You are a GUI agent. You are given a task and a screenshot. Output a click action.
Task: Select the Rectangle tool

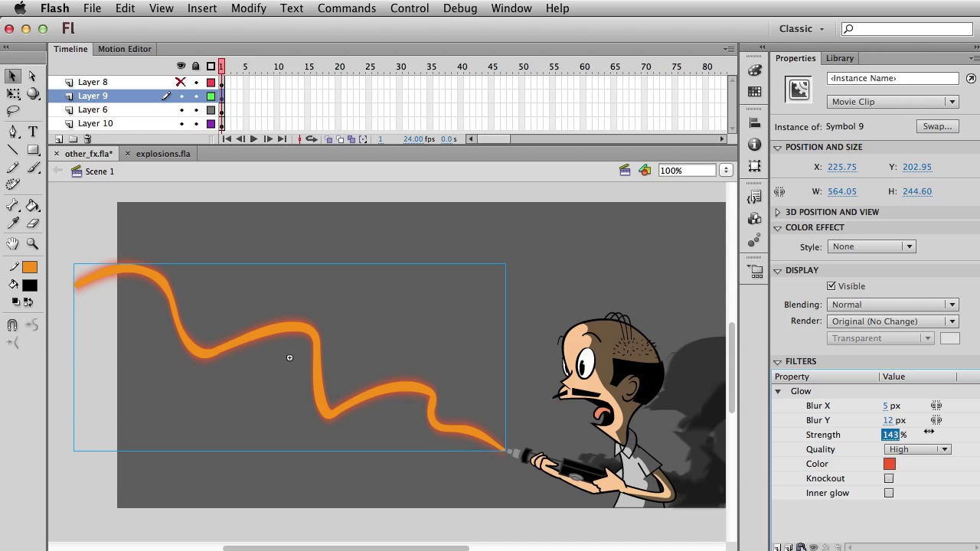click(x=33, y=150)
